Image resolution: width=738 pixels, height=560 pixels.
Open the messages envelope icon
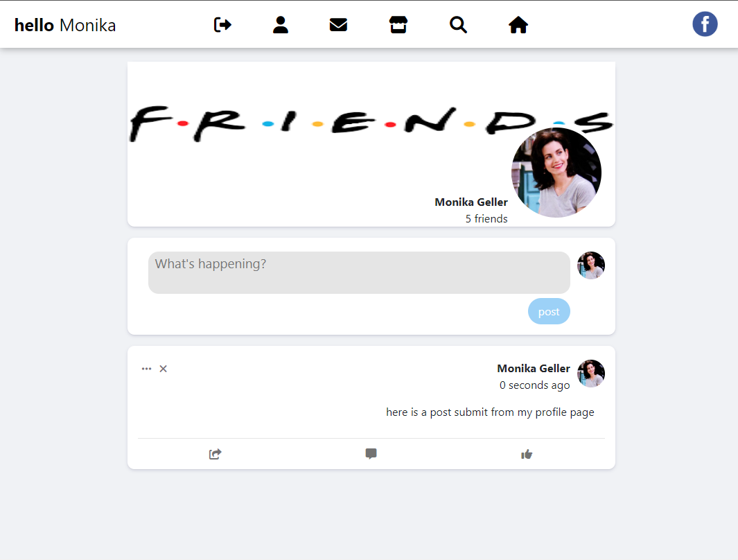click(x=338, y=24)
